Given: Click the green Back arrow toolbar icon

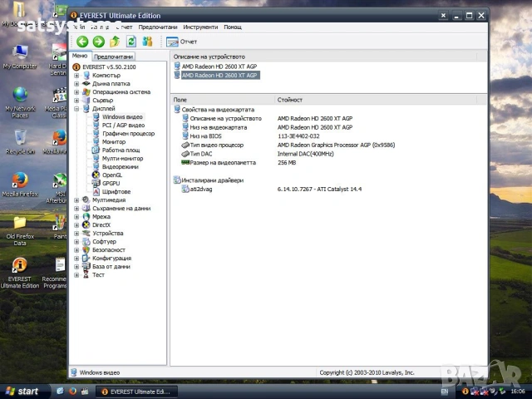Looking at the screenshot, I should click(x=82, y=42).
